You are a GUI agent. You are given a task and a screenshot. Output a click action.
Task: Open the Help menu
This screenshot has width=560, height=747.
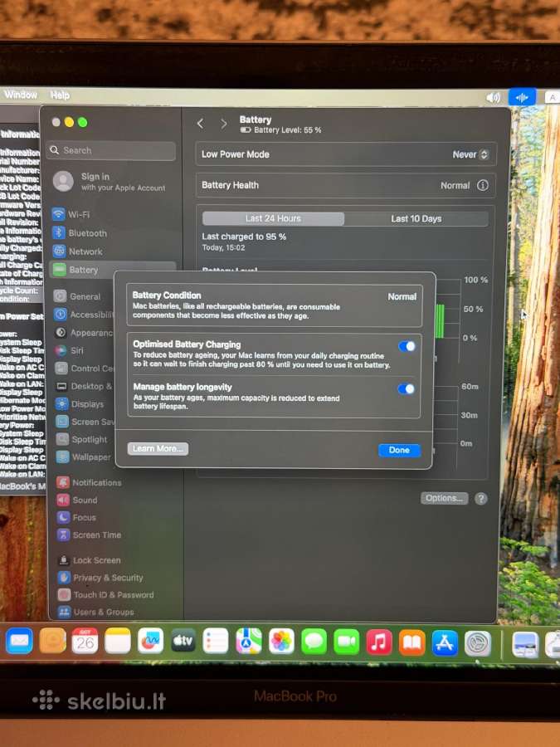tap(60, 95)
